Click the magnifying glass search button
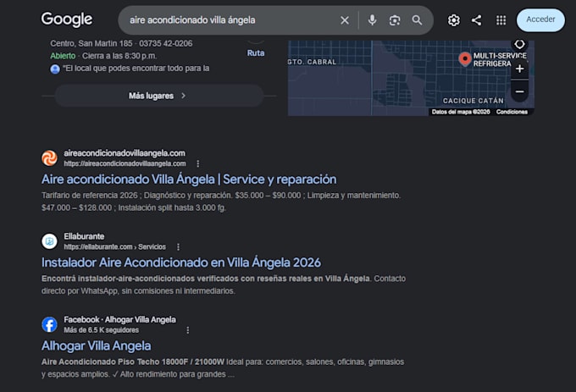Image resolution: width=576 pixels, height=392 pixels. click(417, 20)
